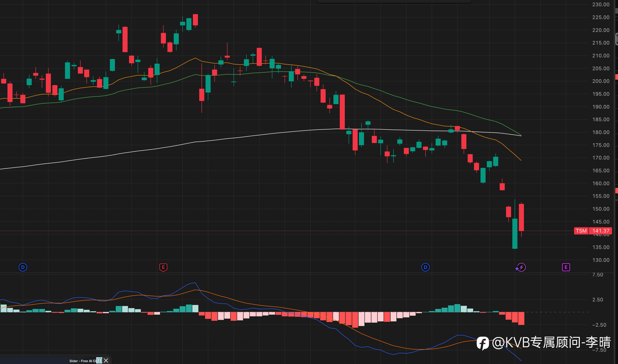Click the −2.50 MACD scale label
The width and height of the screenshot is (618, 364).
coord(599,325)
